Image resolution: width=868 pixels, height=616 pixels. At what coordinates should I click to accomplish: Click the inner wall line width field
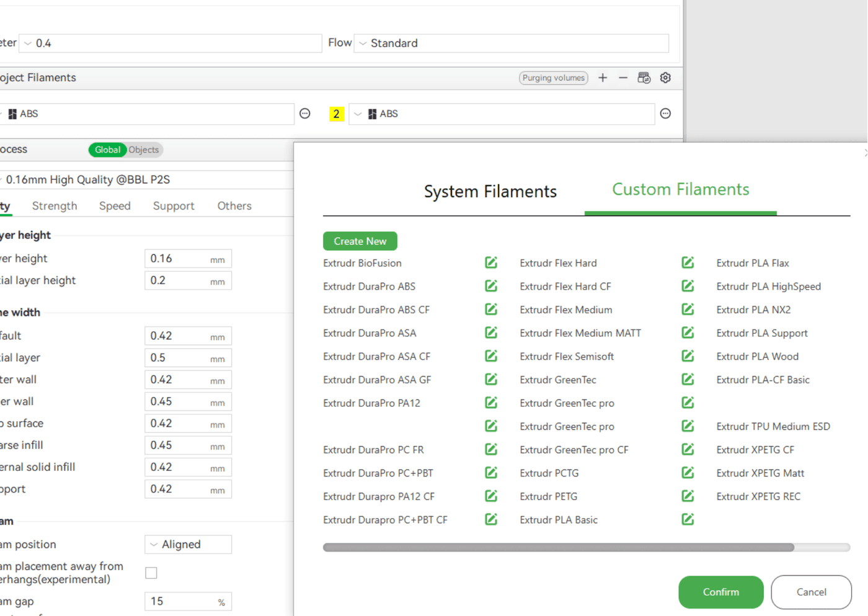coord(188,401)
